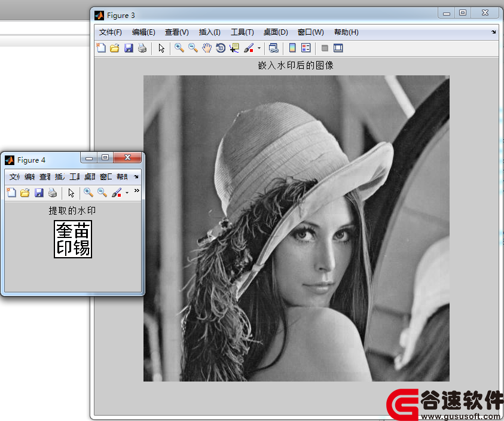Print figure icon in Figure 3 toolbar
This screenshot has height=421, width=504.
[x=142, y=48]
